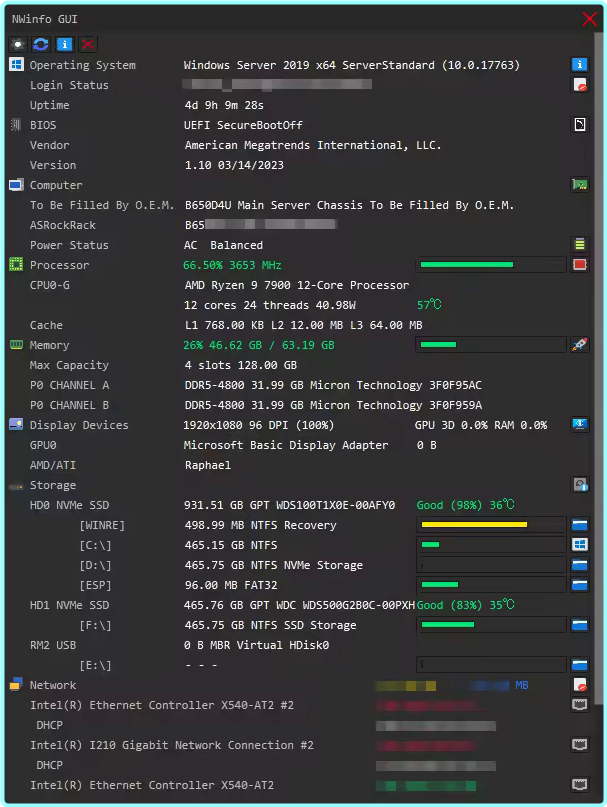Image resolution: width=607 pixels, height=807 pixels.
Task: Click the display icon on the Display Devices row
Action: [579, 425]
